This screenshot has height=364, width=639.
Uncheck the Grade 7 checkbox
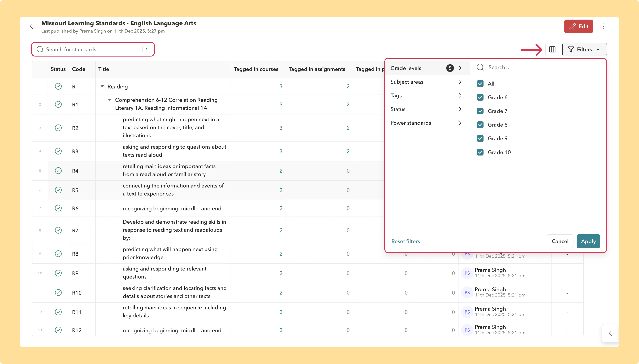480,111
